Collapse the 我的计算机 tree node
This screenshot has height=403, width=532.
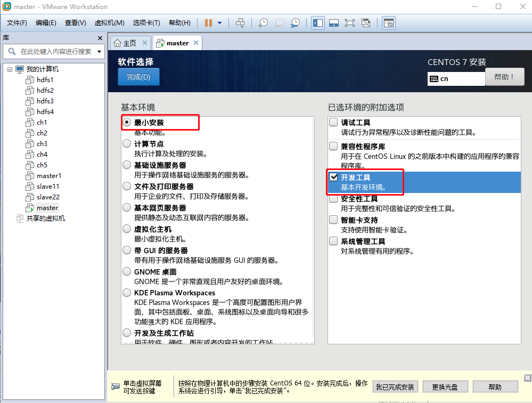10,69
